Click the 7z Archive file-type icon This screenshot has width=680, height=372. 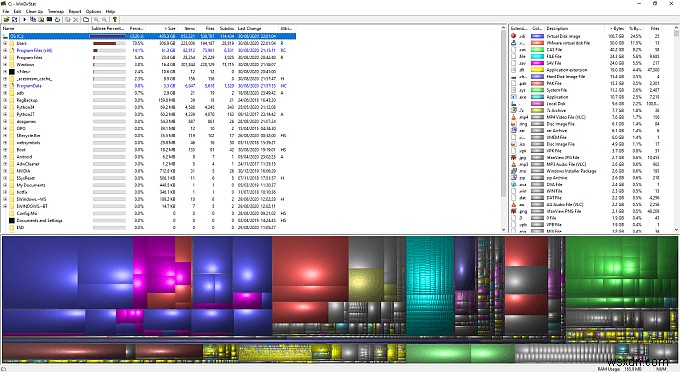click(x=513, y=111)
